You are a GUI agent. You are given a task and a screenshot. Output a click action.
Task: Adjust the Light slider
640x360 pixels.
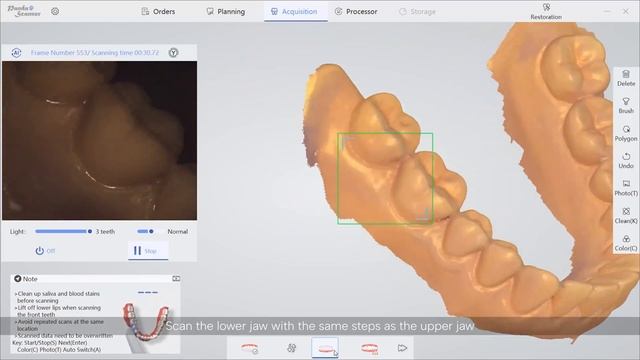(x=63, y=231)
